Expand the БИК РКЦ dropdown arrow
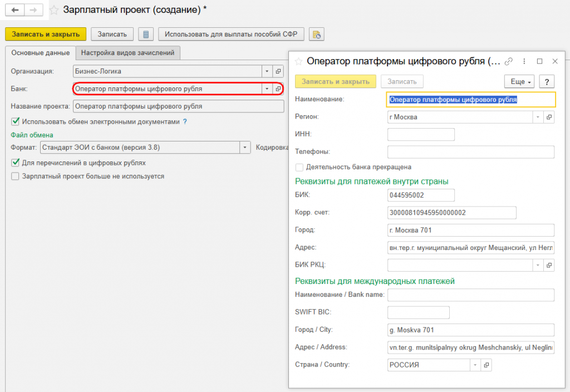Screen dimensions: 570x392 (538, 265)
